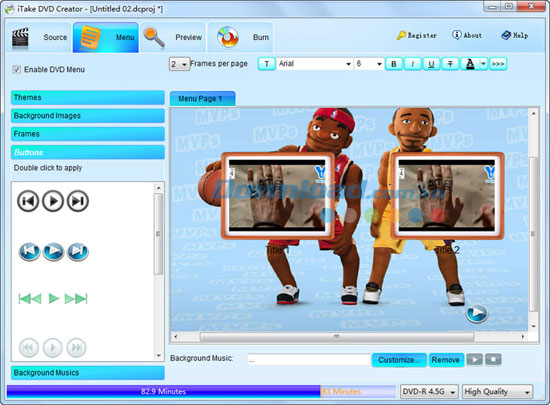550x405 pixels.
Task: Click the font color A button
Action: pos(470,64)
